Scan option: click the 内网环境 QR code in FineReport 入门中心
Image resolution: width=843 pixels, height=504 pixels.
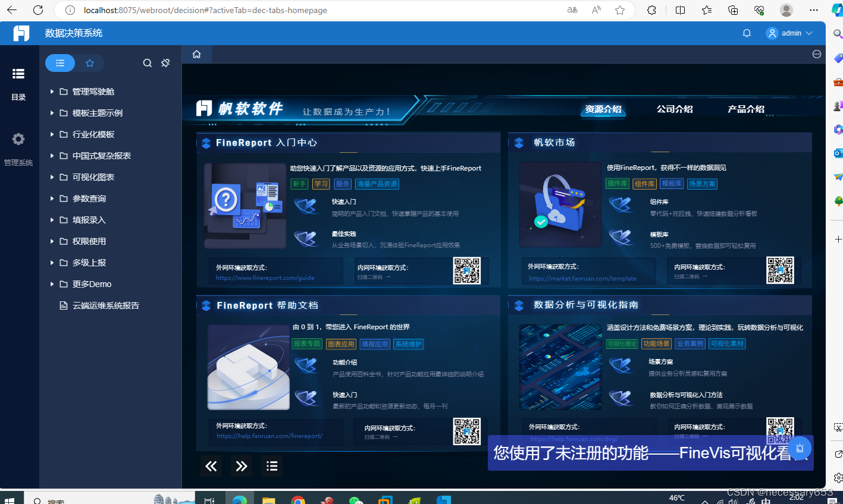pos(467,270)
